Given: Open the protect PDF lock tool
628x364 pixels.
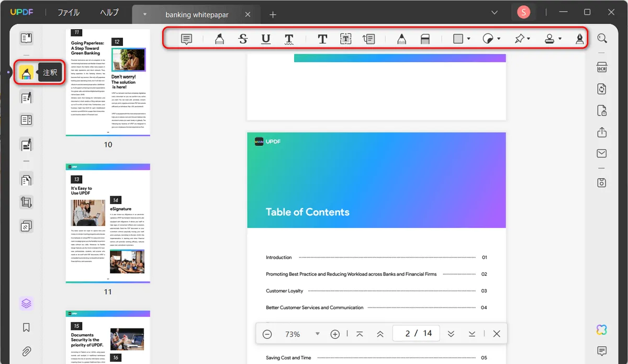Looking at the screenshot, I should coord(602,111).
